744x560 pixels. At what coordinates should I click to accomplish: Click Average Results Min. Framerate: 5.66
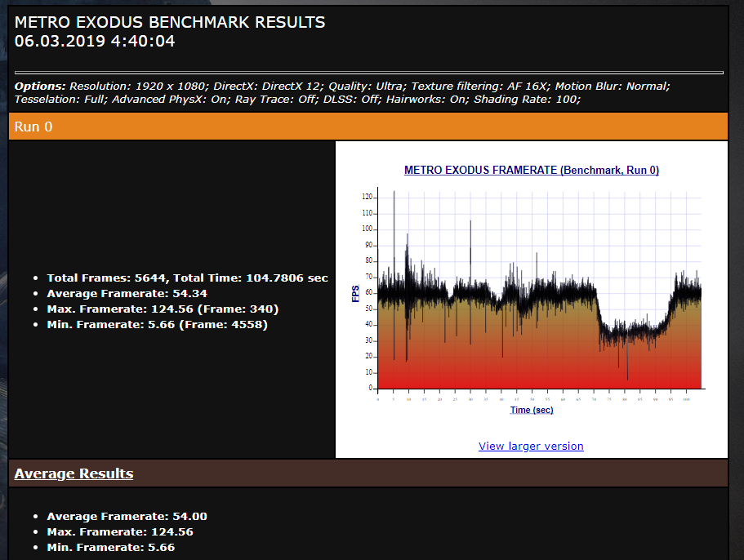[110, 548]
